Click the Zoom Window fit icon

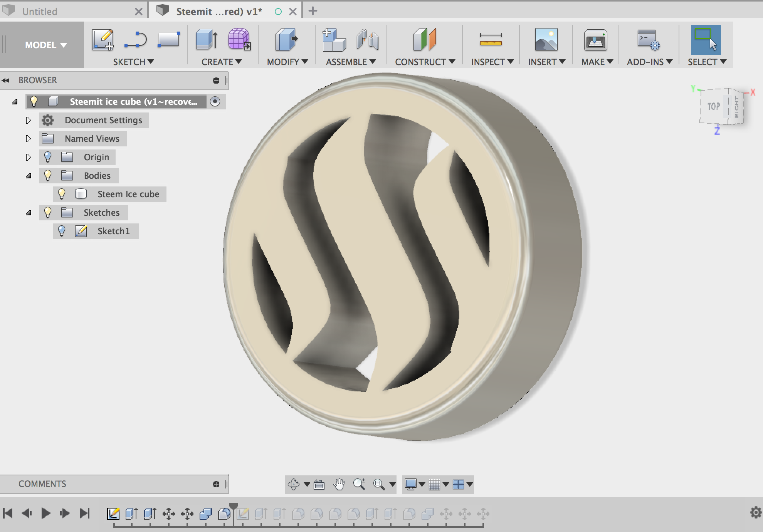pos(379,484)
